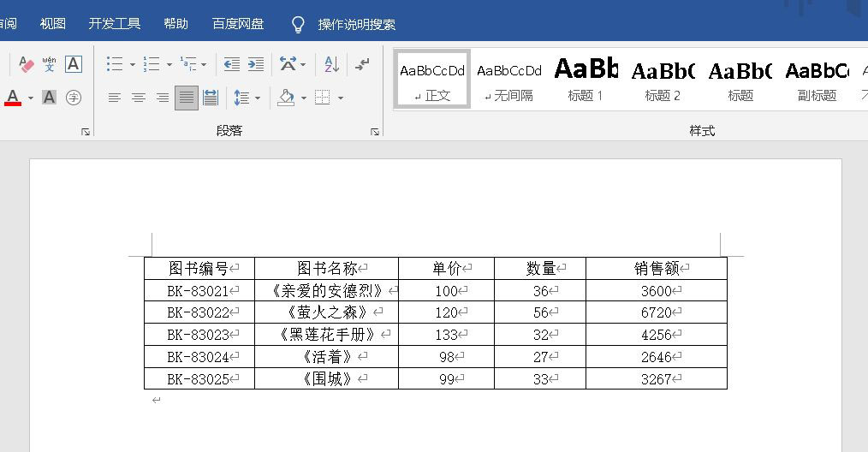Apply distributed alignment

click(x=211, y=98)
